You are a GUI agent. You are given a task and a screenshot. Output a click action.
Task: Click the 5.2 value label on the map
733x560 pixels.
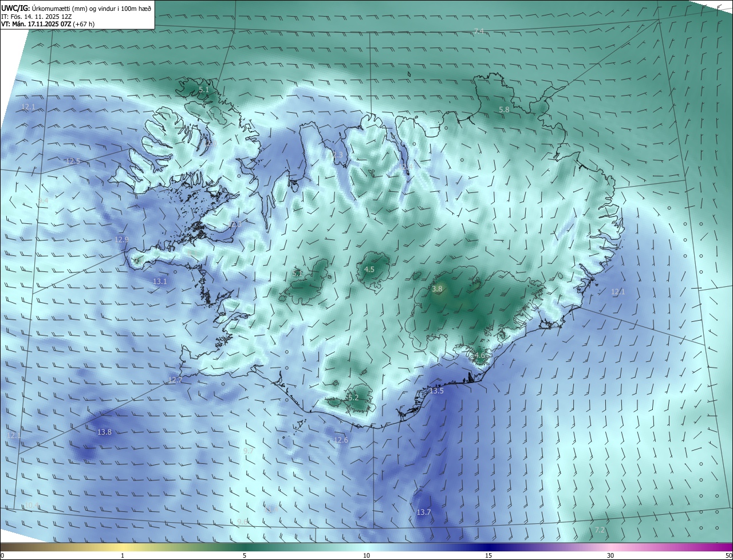(353, 397)
